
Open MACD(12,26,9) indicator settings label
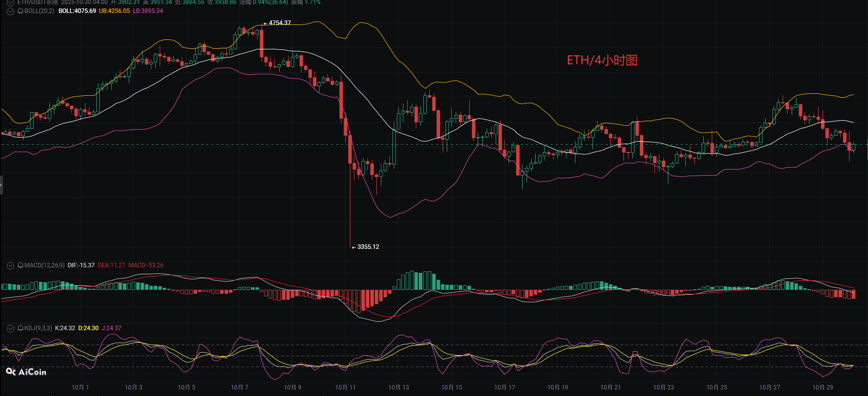(x=44, y=265)
